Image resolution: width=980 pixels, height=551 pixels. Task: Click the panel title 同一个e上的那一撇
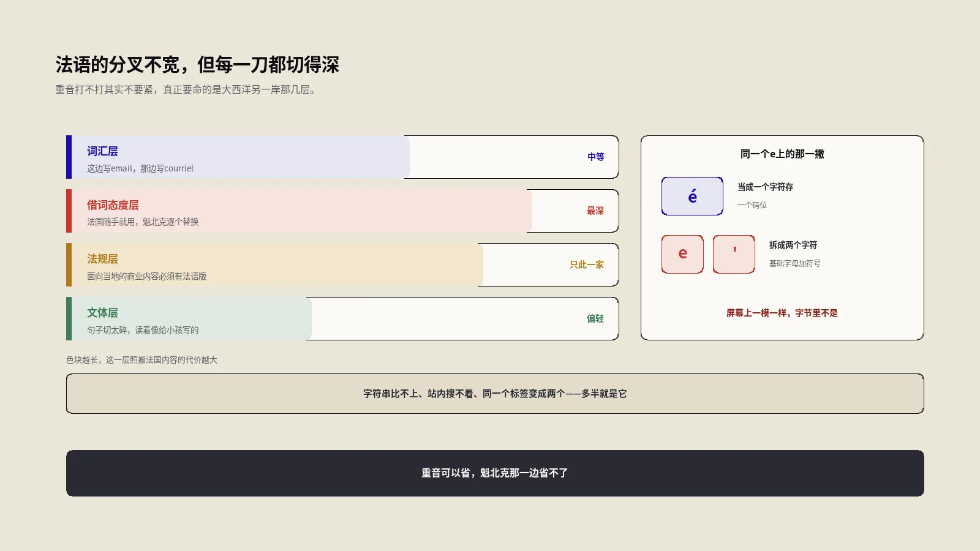pos(782,154)
